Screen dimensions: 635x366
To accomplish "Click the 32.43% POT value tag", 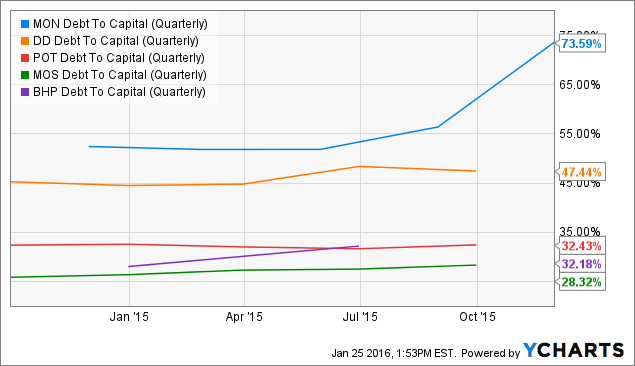I will point(582,246).
